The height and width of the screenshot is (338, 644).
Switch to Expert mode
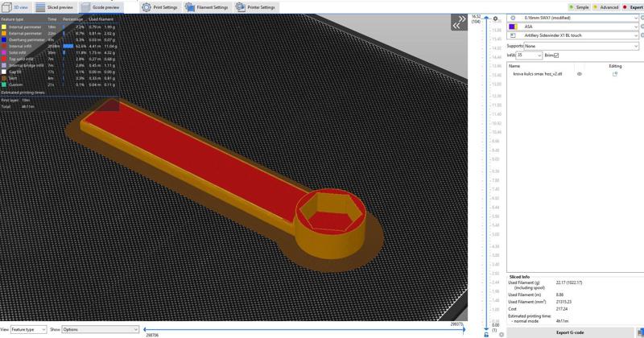coord(633,7)
